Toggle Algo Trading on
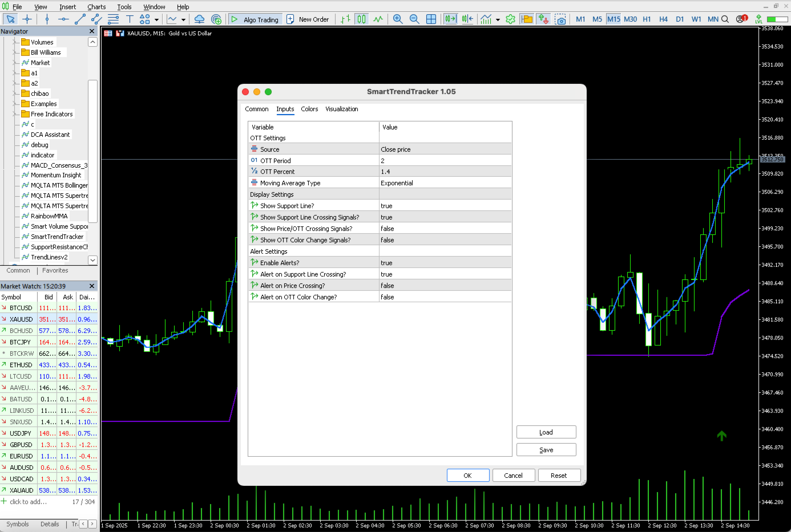Screen dimensions: 791x532 pos(255,19)
